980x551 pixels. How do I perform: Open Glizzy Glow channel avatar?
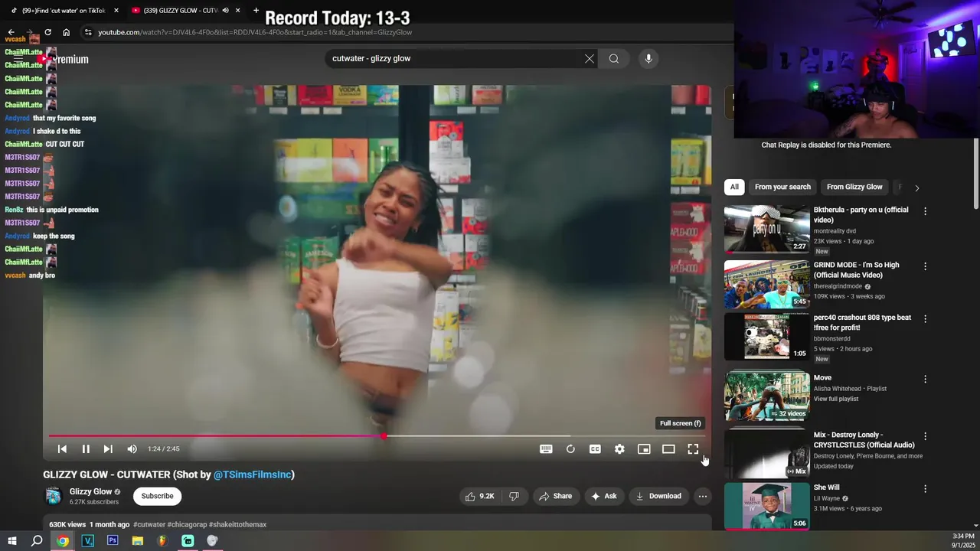pyautogui.click(x=53, y=496)
